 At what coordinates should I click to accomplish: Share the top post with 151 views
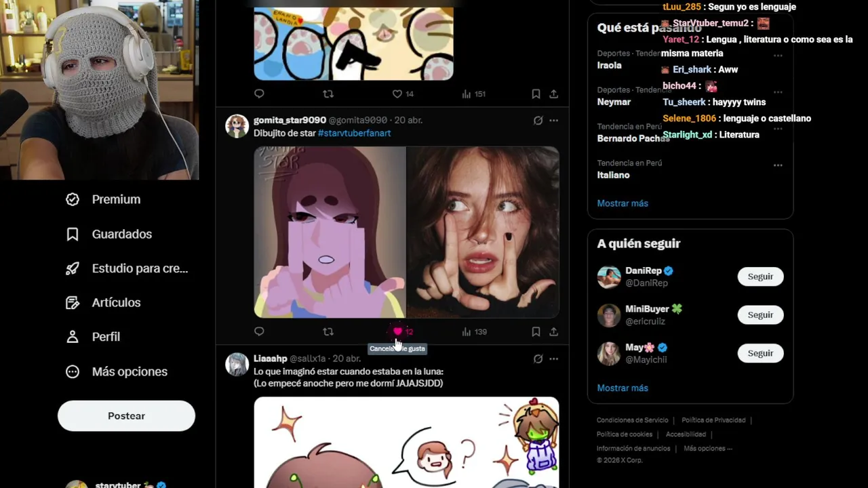pyautogui.click(x=553, y=94)
